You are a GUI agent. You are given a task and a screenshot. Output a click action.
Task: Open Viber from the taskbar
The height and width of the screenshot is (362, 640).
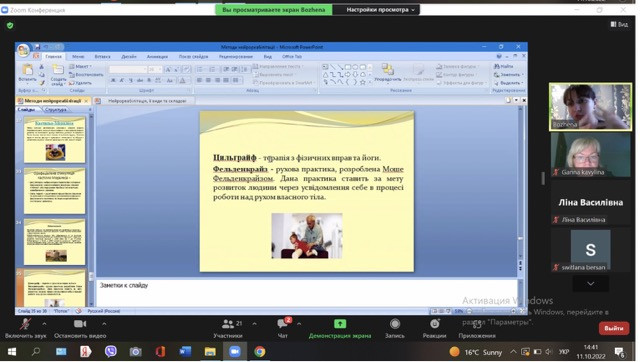(x=111, y=351)
